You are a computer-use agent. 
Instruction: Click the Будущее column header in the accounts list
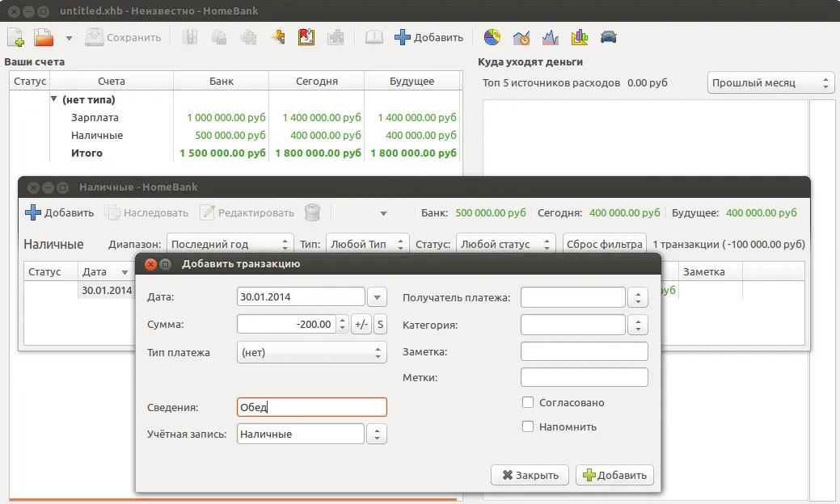(412, 82)
